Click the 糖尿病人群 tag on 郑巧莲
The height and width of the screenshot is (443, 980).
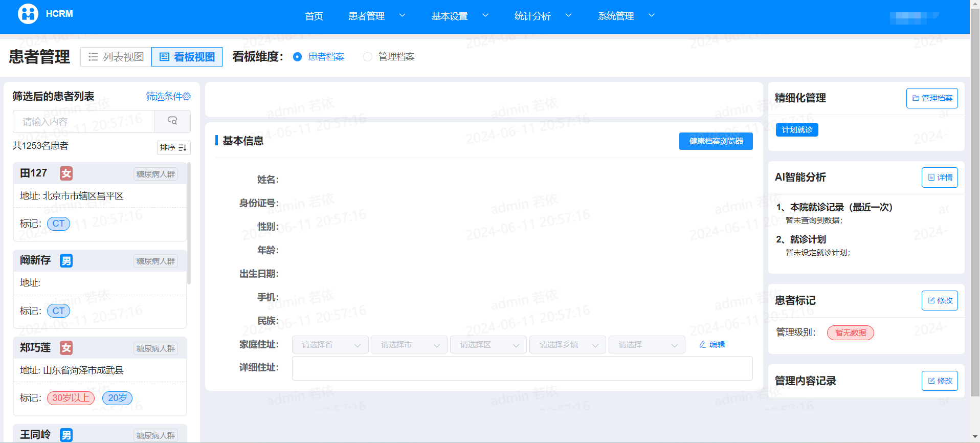[x=155, y=348]
